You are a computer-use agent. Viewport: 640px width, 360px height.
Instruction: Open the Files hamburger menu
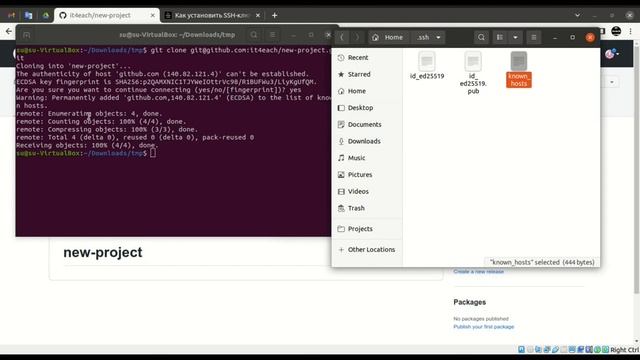pyautogui.click(x=533, y=37)
